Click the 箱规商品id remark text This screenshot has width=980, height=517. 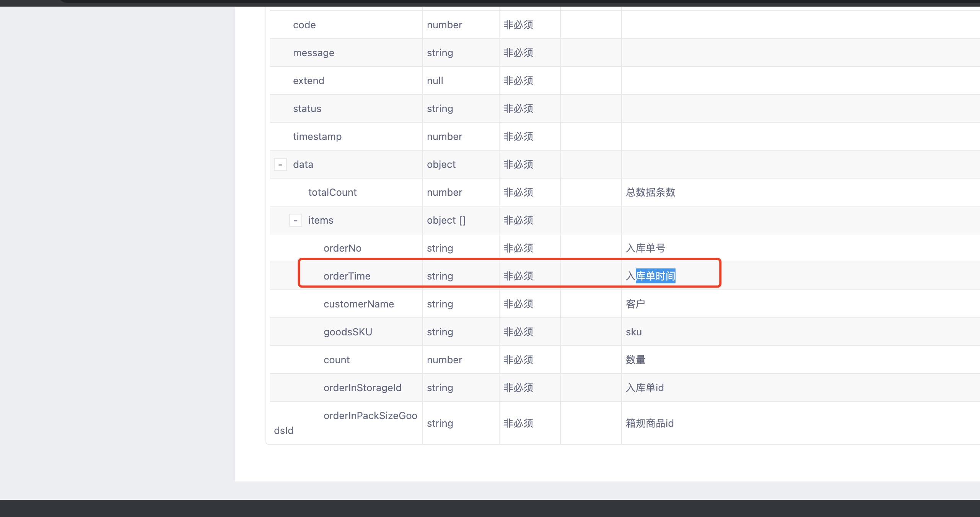[650, 423]
